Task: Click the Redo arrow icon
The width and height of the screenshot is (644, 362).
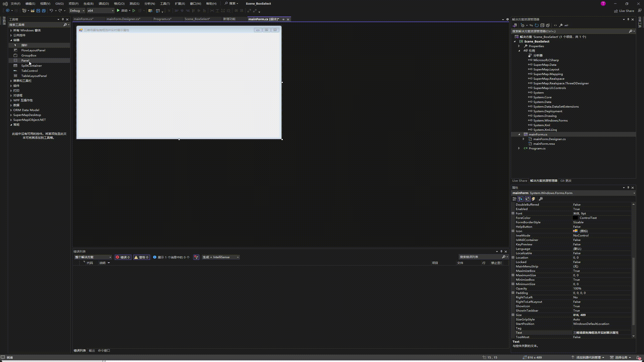Action: tap(60, 11)
